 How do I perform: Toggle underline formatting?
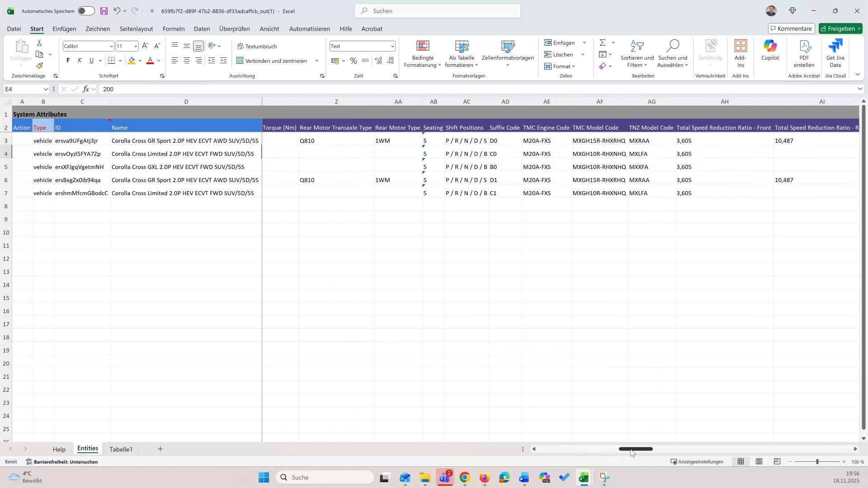[x=90, y=60]
